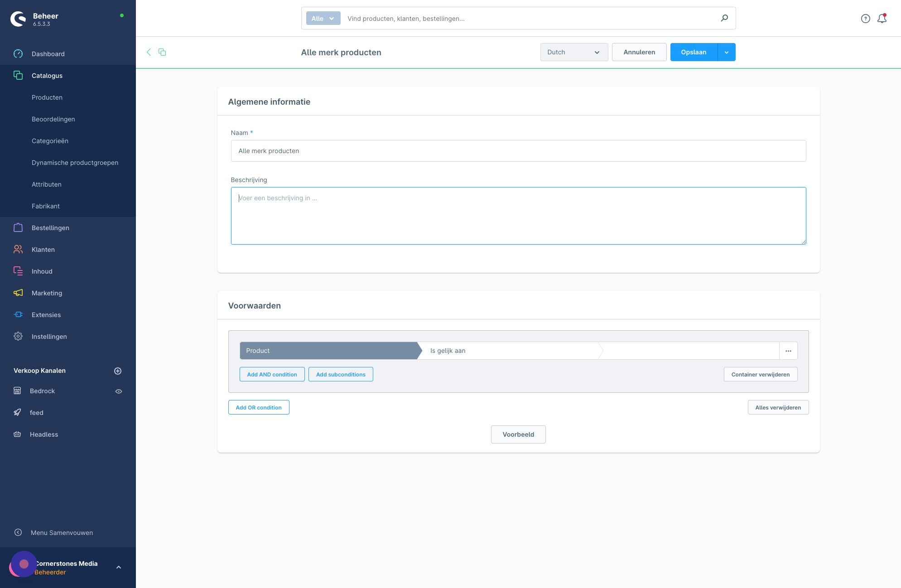
Task: Click the feed rocket icon
Action: coord(17,413)
